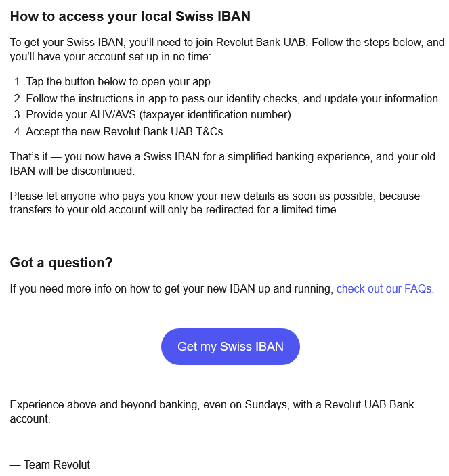Click 'Revolut Bank UAB' in the intro paragraph
The height and width of the screenshot is (476, 449).
[x=261, y=42]
